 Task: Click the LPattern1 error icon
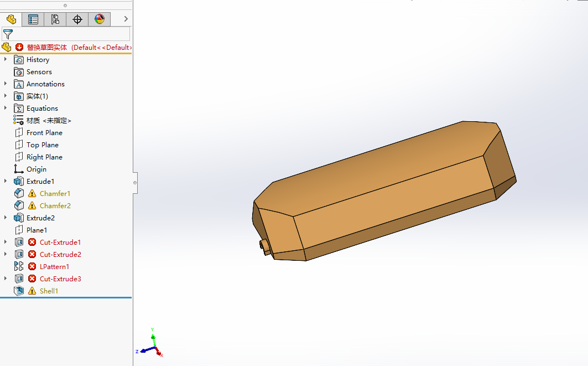(x=32, y=267)
